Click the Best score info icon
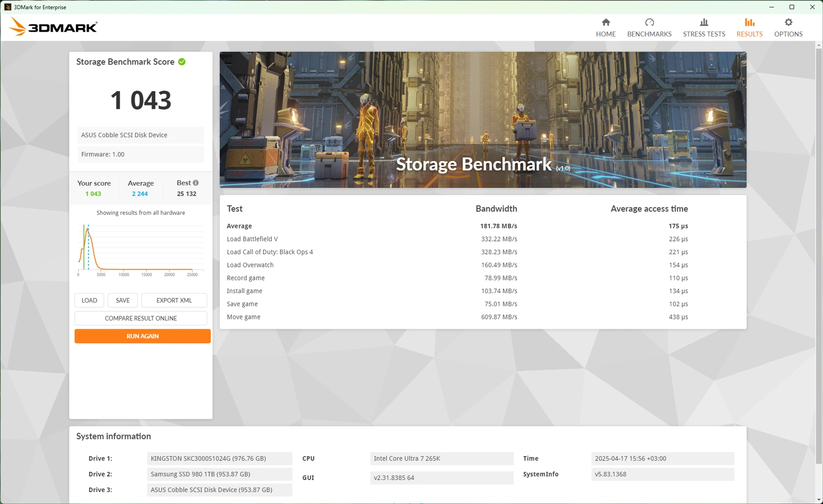Image resolution: width=823 pixels, height=504 pixels. (195, 183)
